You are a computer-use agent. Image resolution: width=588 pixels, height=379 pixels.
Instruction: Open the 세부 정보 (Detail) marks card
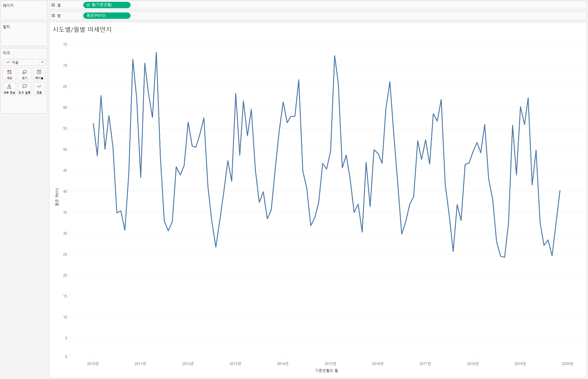tap(9, 88)
